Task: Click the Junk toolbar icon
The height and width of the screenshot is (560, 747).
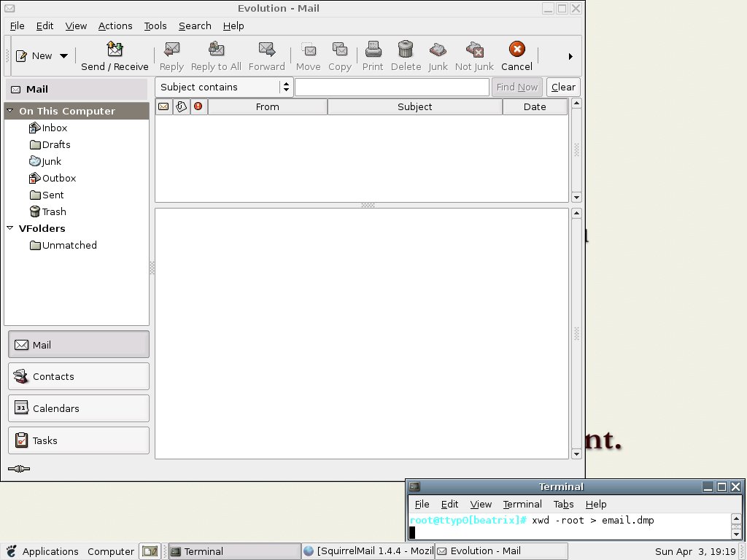Action: pyautogui.click(x=438, y=49)
